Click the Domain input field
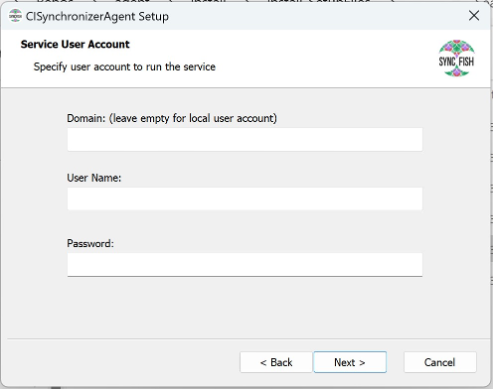 point(245,140)
